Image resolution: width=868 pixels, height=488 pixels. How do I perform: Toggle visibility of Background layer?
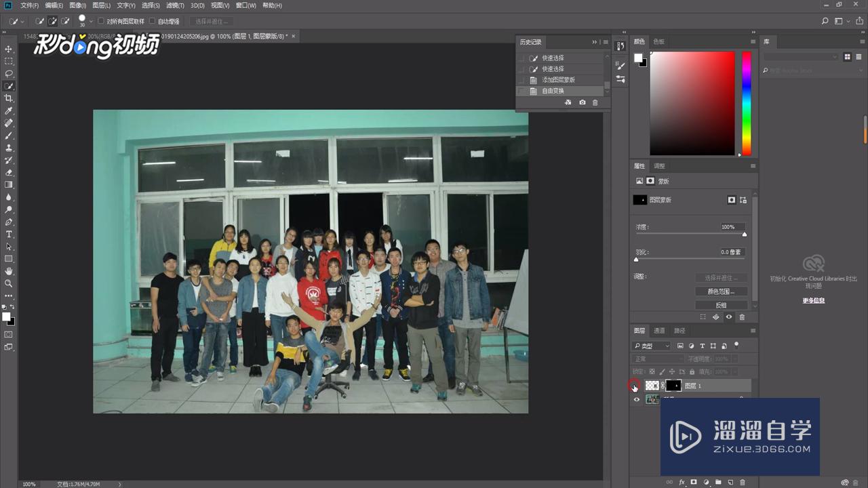[636, 399]
